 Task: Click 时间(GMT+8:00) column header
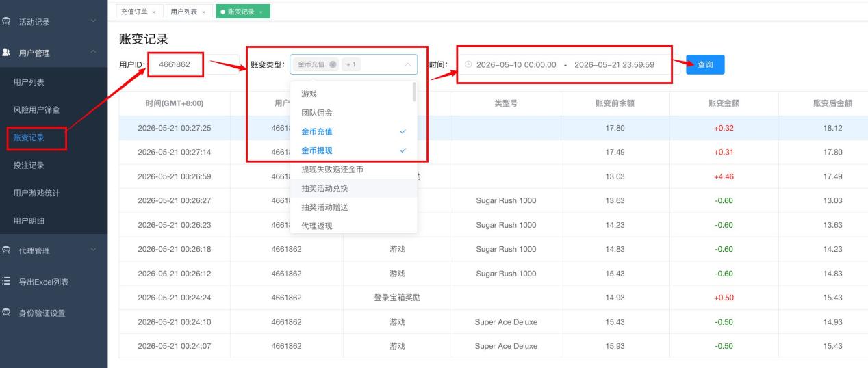(x=175, y=103)
